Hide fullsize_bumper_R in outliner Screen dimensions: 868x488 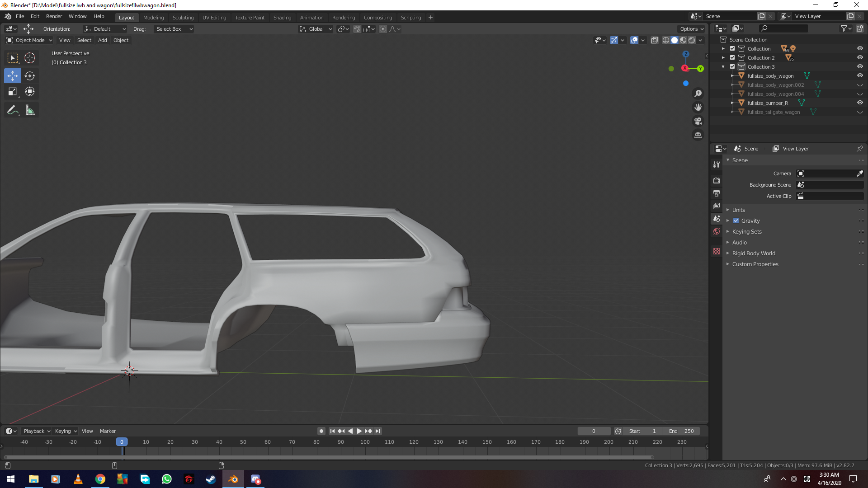pyautogui.click(x=860, y=103)
